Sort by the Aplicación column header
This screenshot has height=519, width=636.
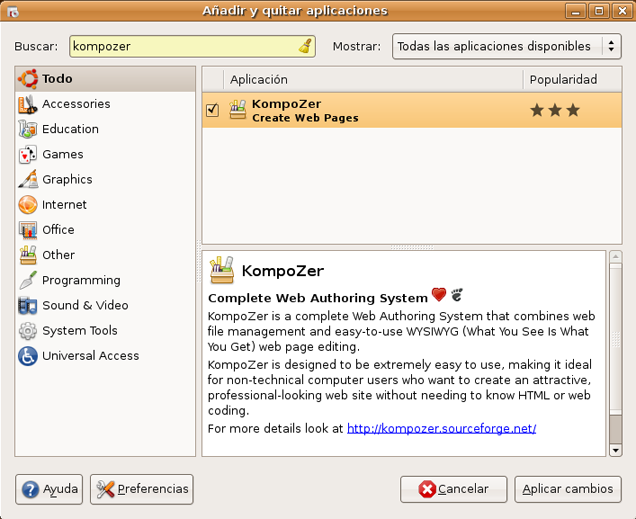[373, 79]
